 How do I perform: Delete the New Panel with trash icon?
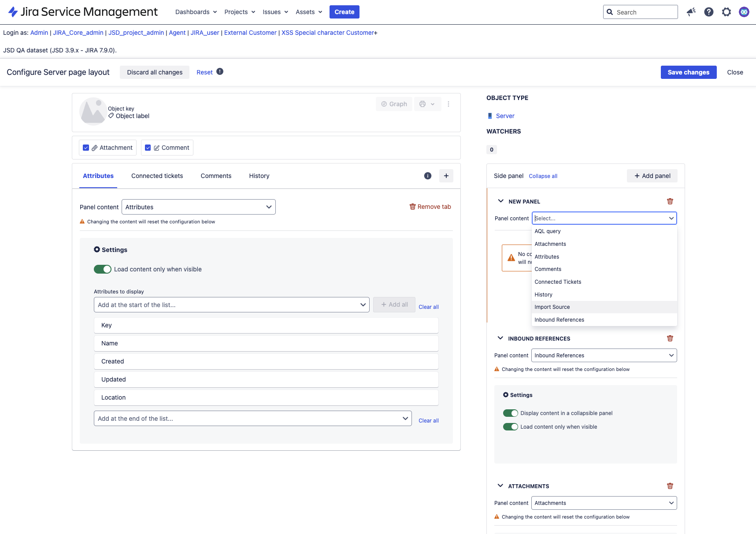click(670, 201)
